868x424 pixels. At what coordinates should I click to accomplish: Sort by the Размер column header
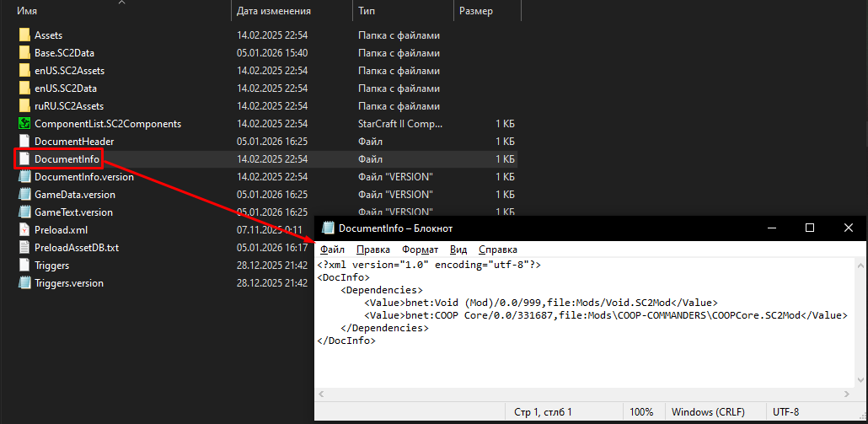tap(476, 11)
